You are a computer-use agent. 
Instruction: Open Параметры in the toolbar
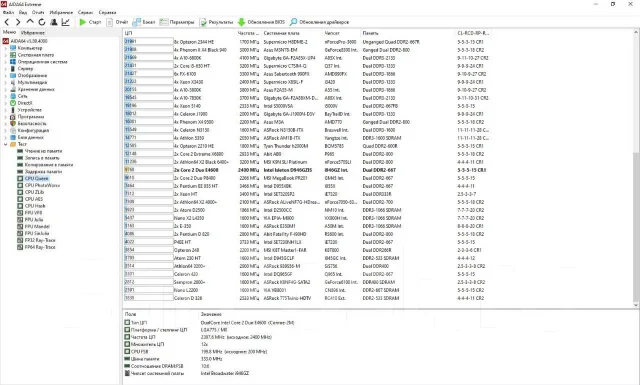(177, 22)
